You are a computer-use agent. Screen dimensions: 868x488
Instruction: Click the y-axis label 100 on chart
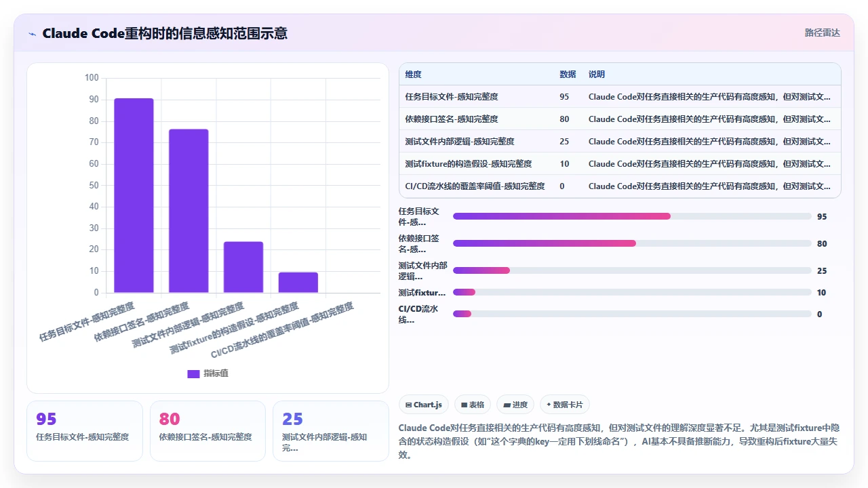pyautogui.click(x=92, y=78)
